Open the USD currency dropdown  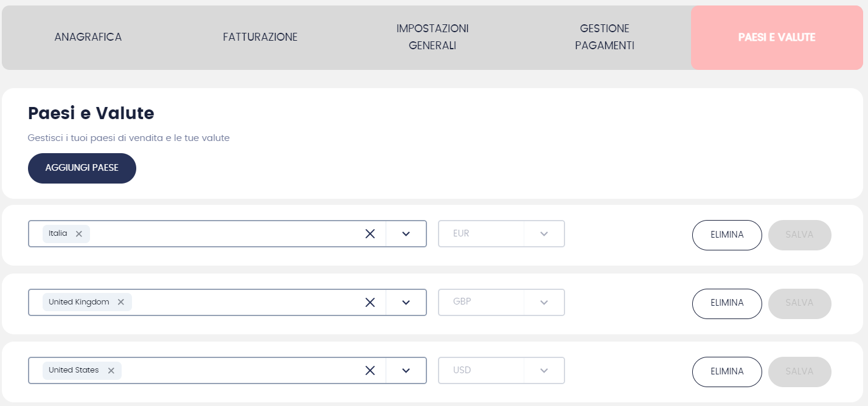pyautogui.click(x=544, y=371)
